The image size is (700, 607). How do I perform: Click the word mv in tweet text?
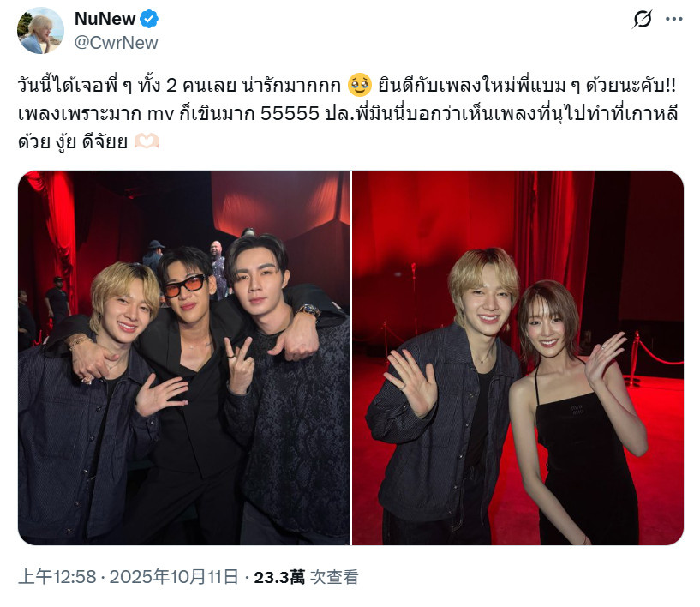point(160,114)
